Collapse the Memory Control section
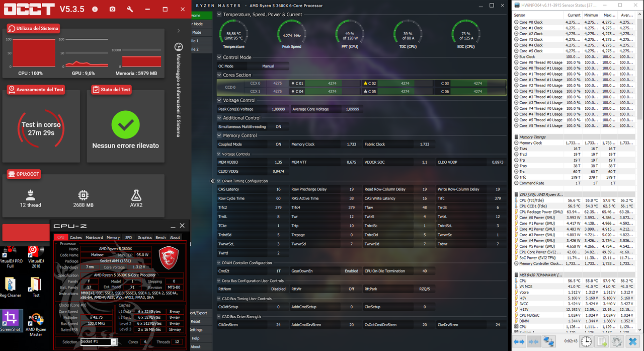Image resolution: width=644 pixels, height=351 pixels. pyautogui.click(x=219, y=135)
